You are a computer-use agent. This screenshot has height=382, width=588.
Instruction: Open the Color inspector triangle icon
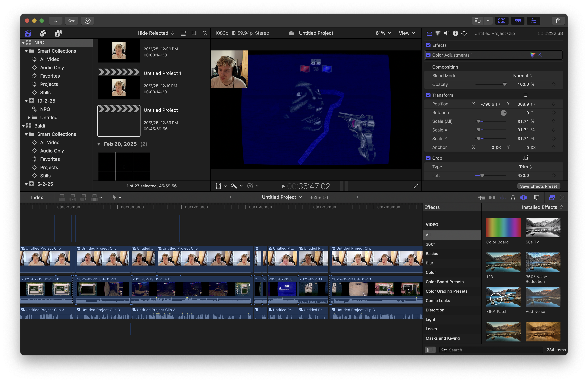coord(438,33)
